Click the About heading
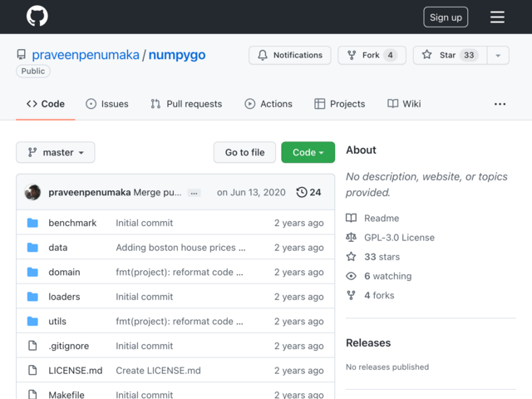 coord(361,150)
